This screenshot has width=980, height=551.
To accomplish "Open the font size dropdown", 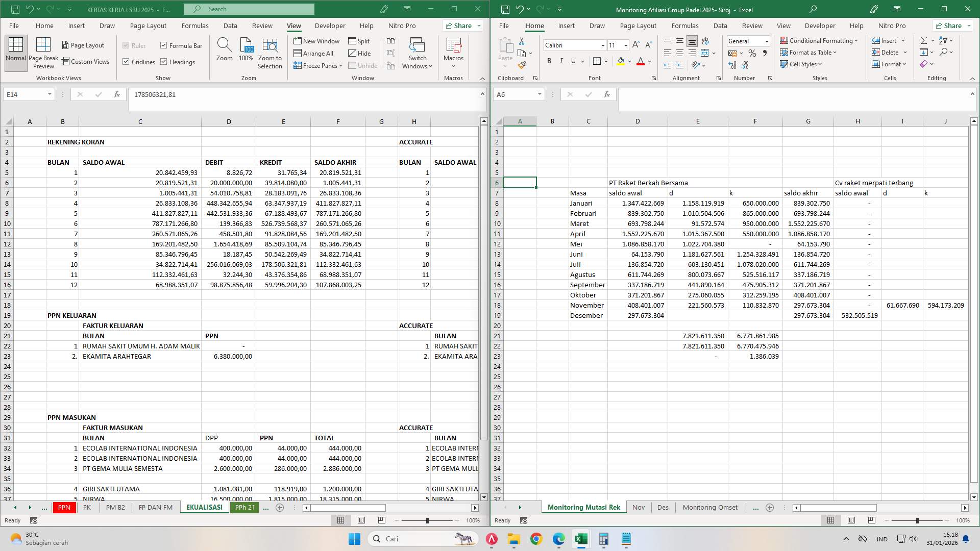I will click(x=626, y=45).
